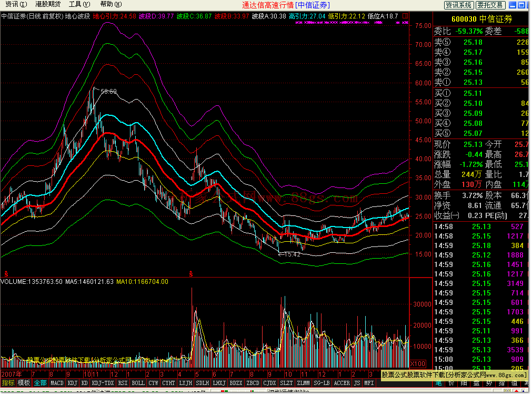Click the 资讯系统 button

[x=458, y=5]
